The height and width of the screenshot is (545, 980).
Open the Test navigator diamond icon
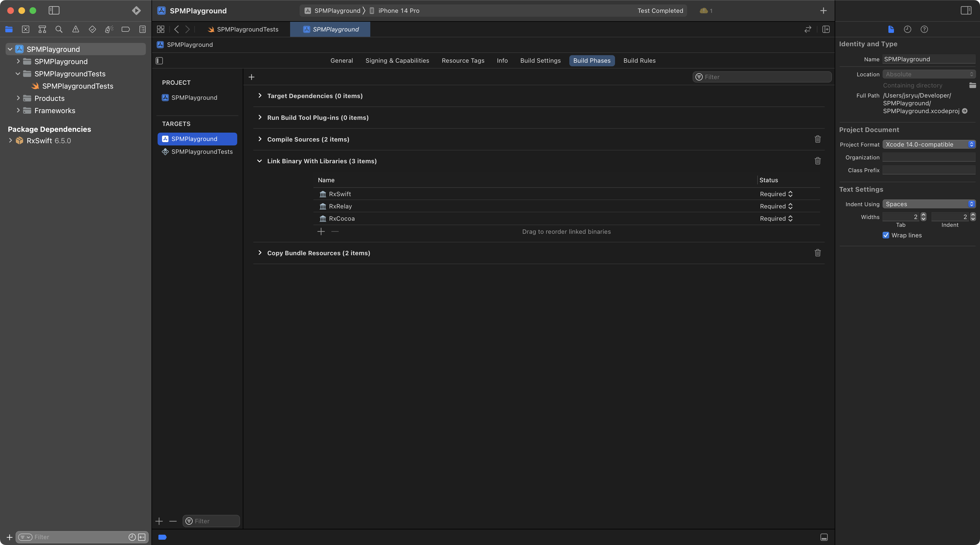[x=92, y=29]
